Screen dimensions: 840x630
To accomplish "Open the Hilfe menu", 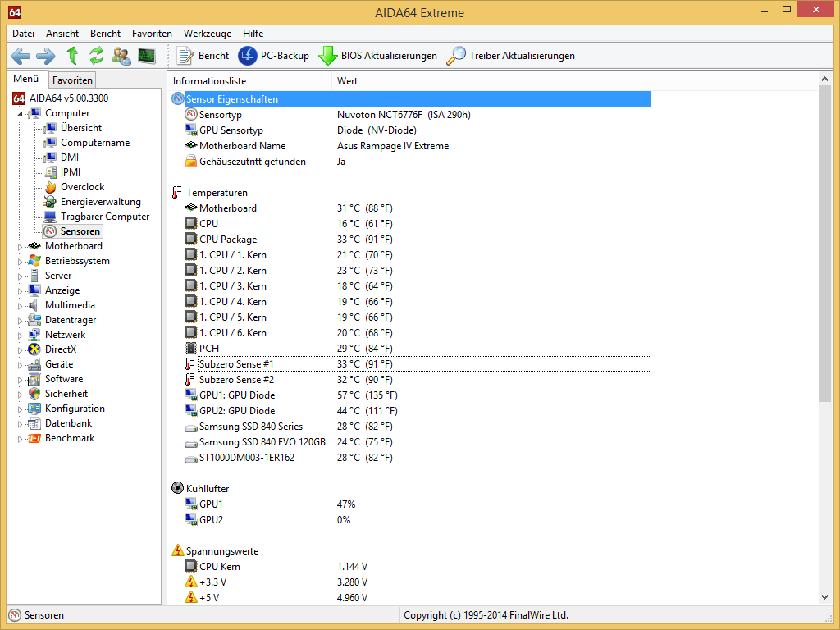I will point(253,33).
